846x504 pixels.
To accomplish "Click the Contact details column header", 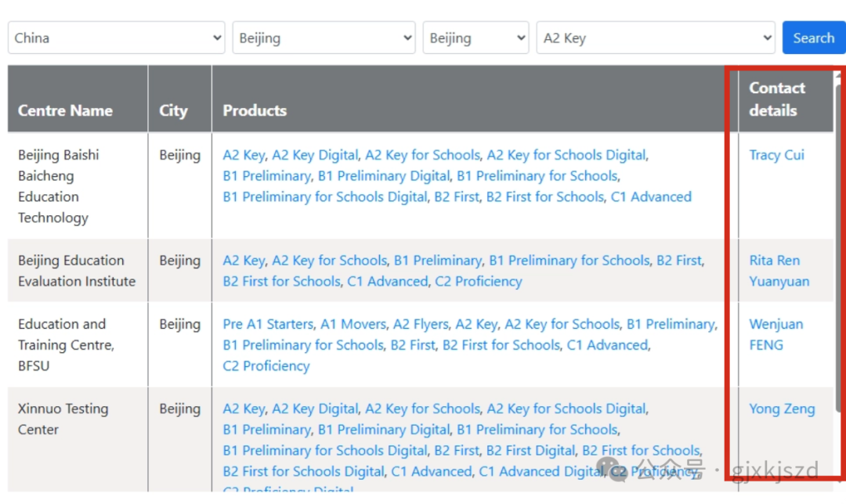I will 786,99.
